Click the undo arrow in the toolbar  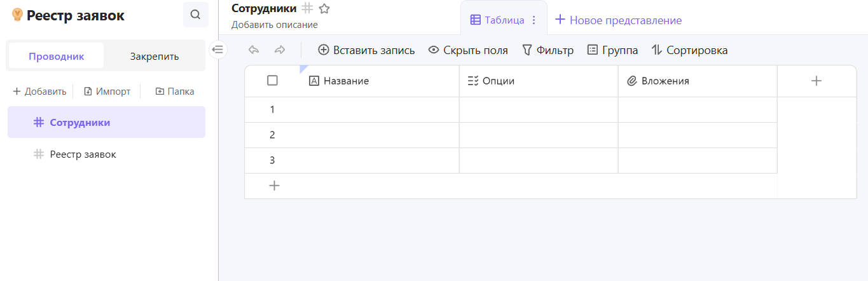[x=254, y=50]
